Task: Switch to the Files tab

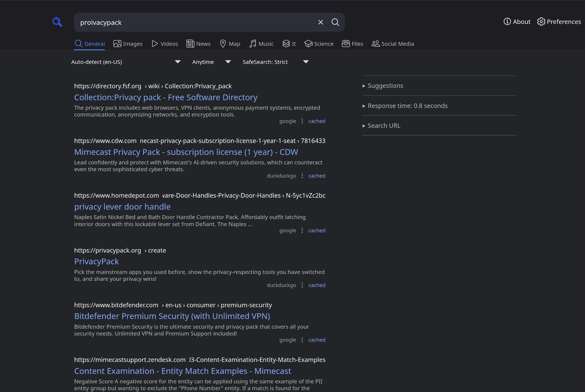Action: [x=352, y=44]
